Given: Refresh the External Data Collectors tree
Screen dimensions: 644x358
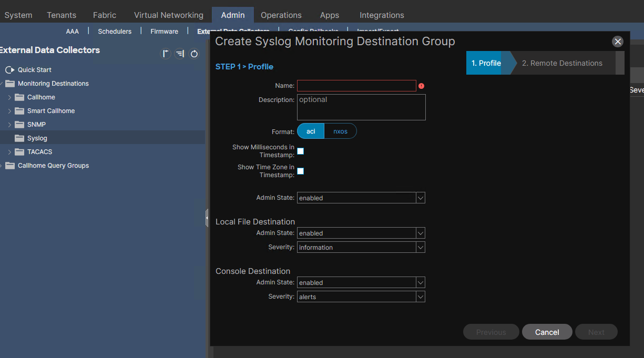Looking at the screenshot, I should [x=194, y=54].
